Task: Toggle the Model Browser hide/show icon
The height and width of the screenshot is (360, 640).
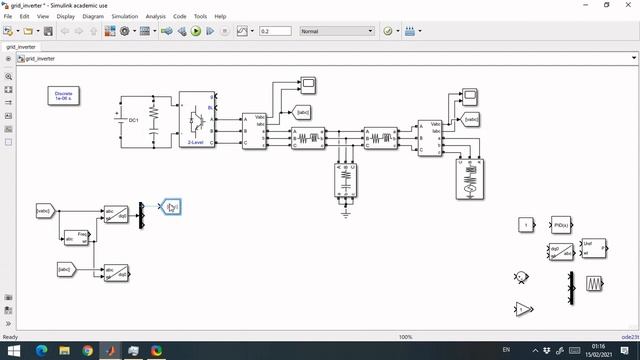Action: 8,59
